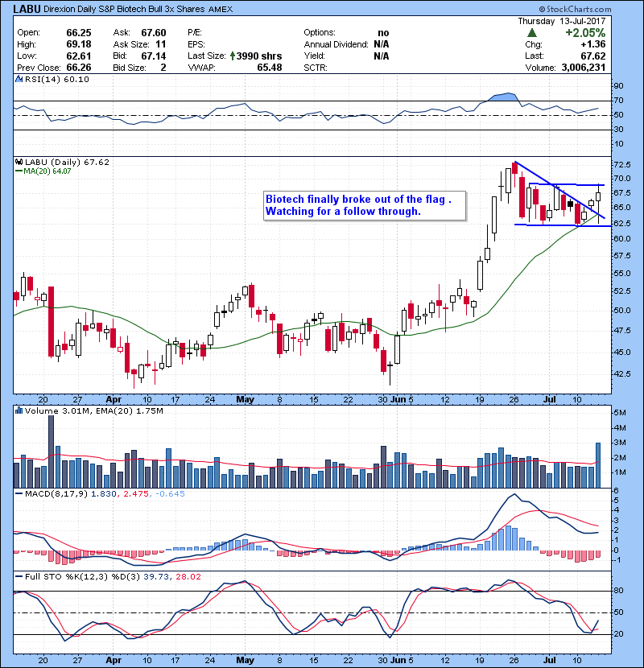Click the Prev Close value 66.26
Image resolution: width=644 pixels, height=668 pixels.
coord(79,68)
